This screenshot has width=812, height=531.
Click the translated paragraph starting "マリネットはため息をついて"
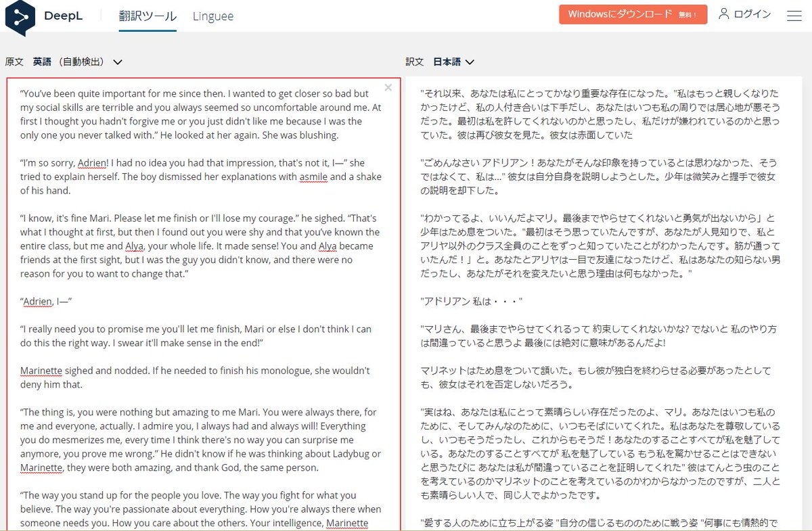click(596, 378)
